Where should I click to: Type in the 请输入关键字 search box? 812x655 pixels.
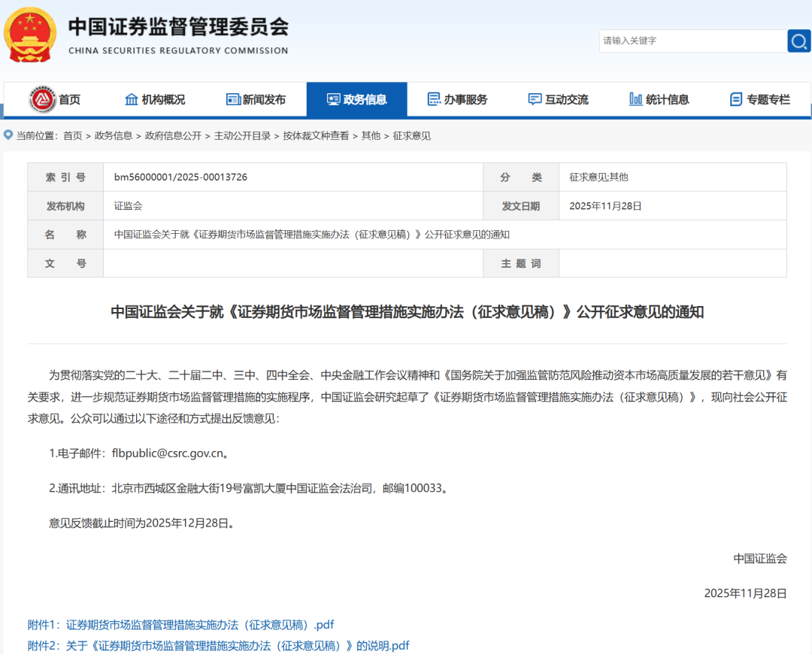coord(692,41)
